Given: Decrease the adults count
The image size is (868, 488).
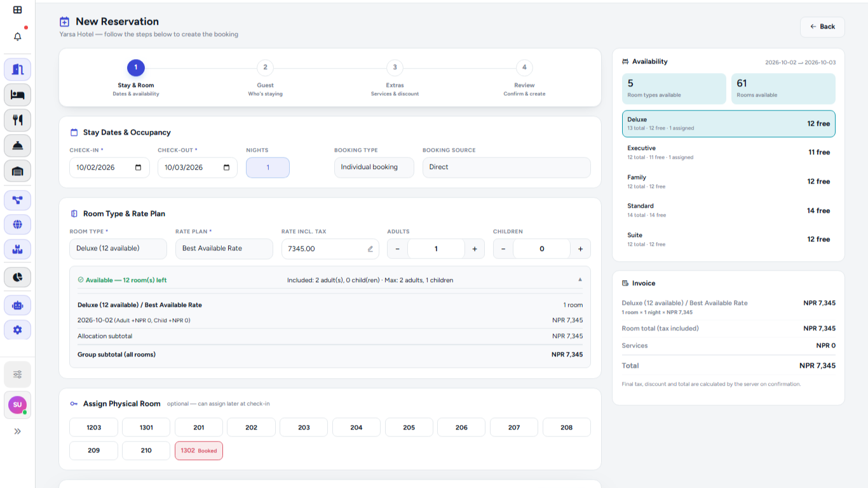Looking at the screenshot, I should tap(398, 249).
